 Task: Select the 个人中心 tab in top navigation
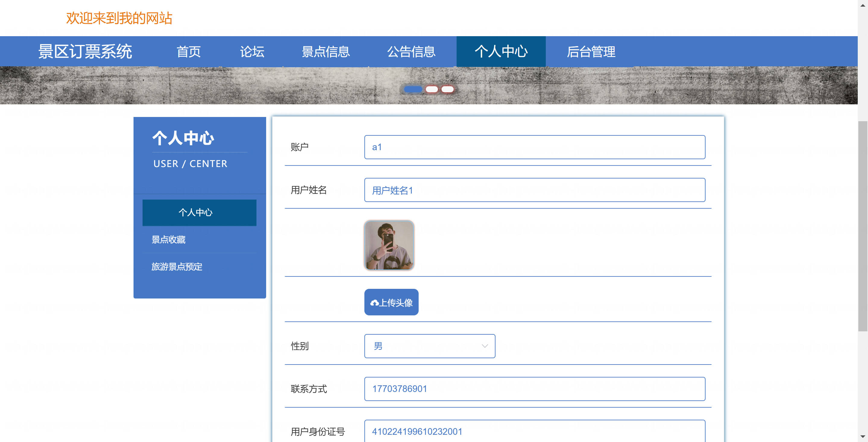pos(501,52)
